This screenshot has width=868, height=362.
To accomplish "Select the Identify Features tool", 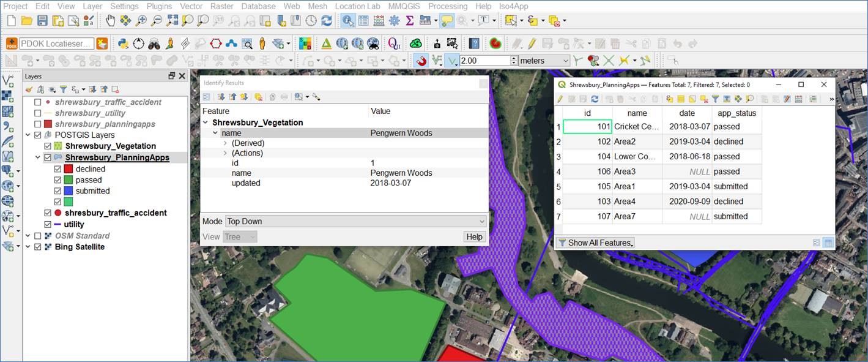I will (x=347, y=20).
